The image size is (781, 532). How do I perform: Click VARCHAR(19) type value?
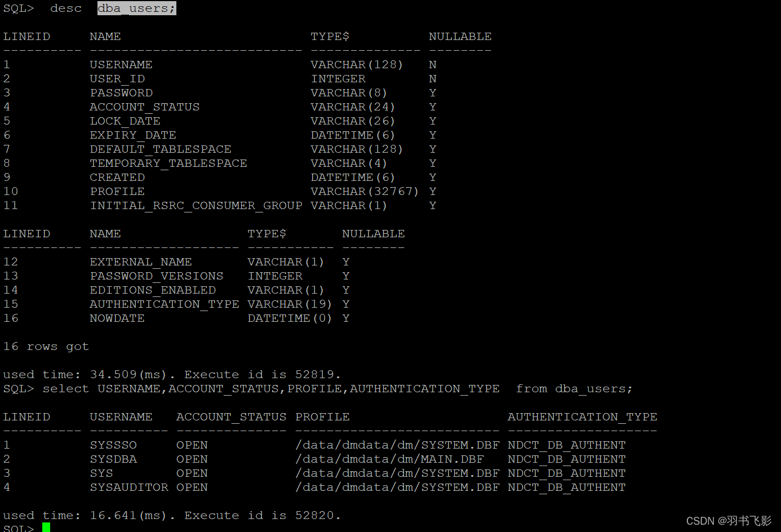point(290,304)
